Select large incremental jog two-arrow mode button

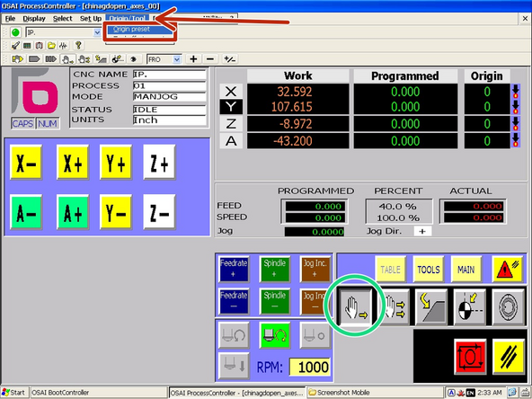point(395,307)
